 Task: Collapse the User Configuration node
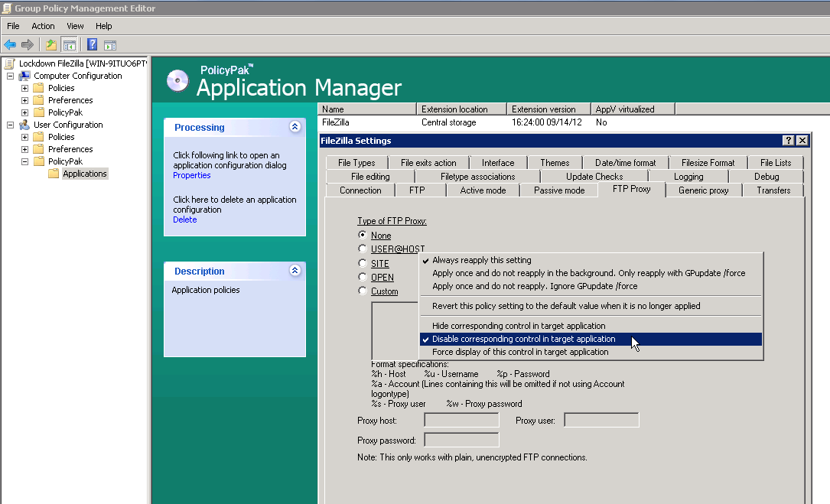pyautogui.click(x=10, y=125)
